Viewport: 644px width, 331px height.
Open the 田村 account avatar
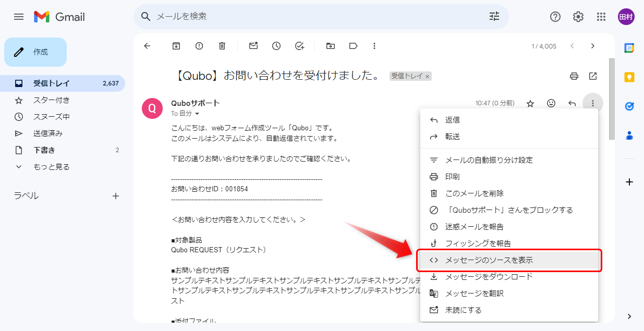tap(626, 17)
